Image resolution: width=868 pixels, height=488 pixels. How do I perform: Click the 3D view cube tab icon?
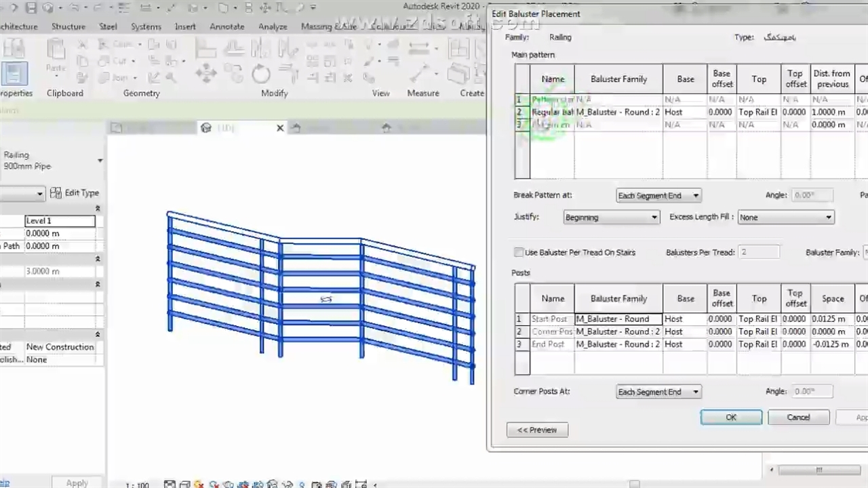coord(206,128)
